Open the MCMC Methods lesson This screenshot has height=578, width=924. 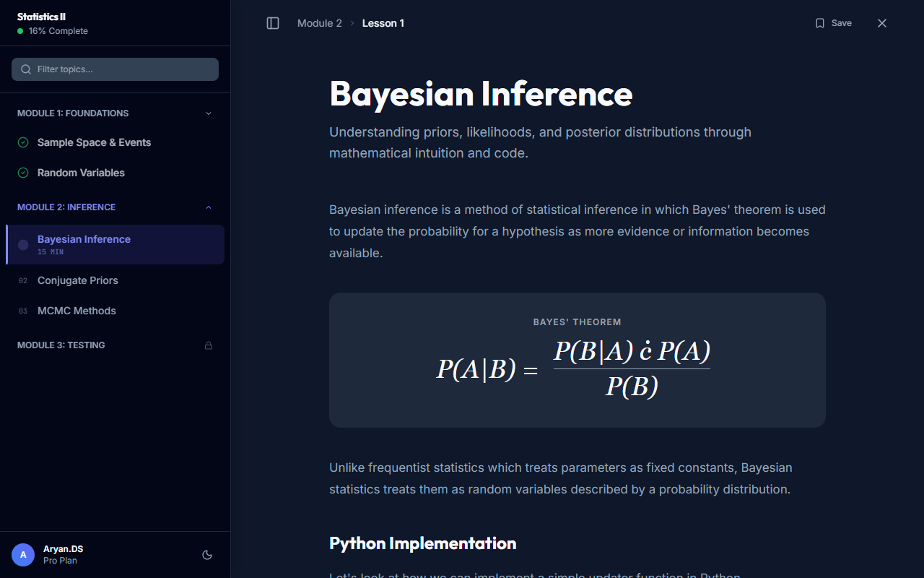click(77, 311)
